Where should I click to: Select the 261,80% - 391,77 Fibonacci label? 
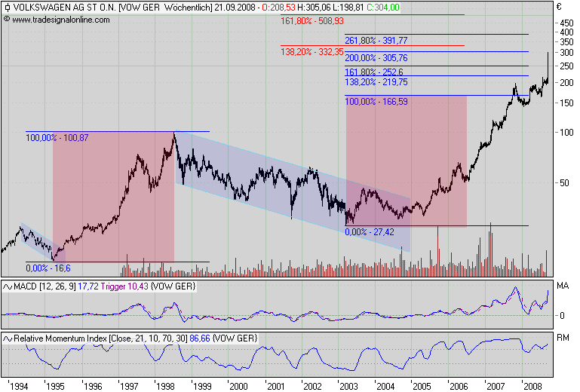click(376, 40)
